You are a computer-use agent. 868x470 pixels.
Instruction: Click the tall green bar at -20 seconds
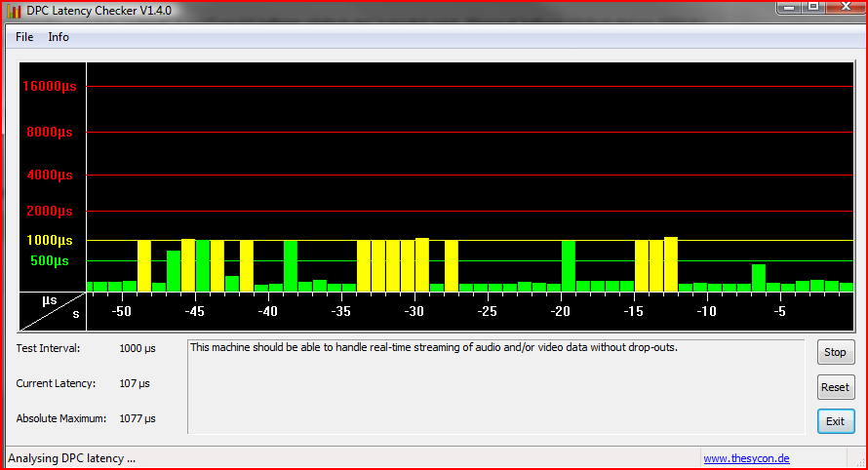pos(569,266)
